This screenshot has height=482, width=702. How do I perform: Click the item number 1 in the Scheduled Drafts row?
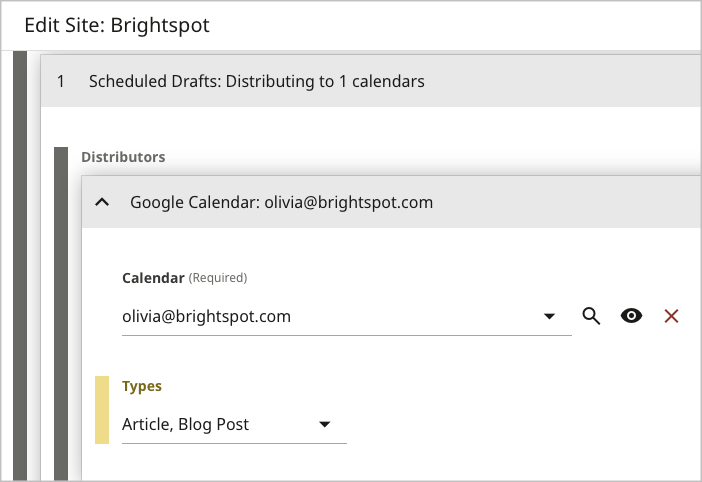pyautogui.click(x=61, y=81)
